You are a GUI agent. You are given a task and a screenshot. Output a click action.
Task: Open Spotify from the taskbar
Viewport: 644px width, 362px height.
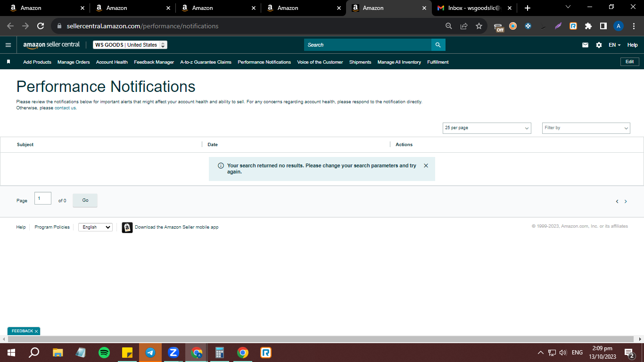pos(104,353)
